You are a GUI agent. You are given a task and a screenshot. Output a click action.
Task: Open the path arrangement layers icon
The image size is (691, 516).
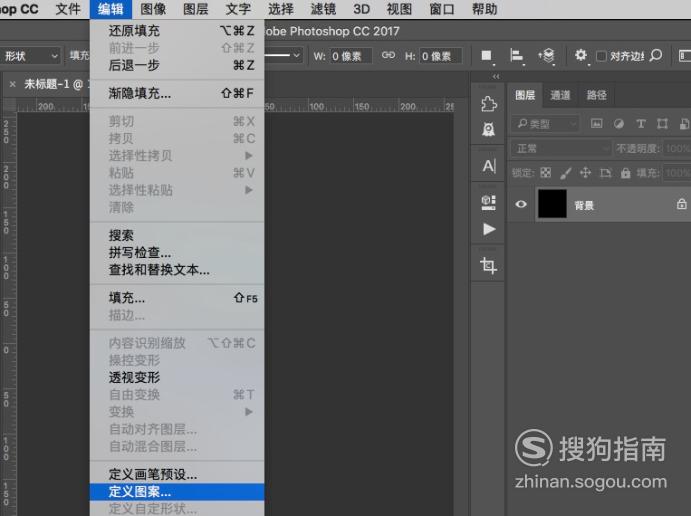point(546,56)
